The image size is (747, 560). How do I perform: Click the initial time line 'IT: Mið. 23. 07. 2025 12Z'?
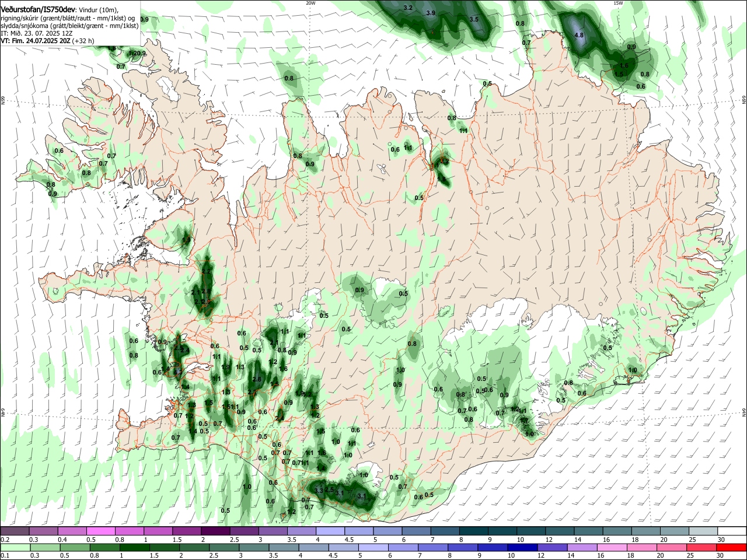(x=37, y=33)
